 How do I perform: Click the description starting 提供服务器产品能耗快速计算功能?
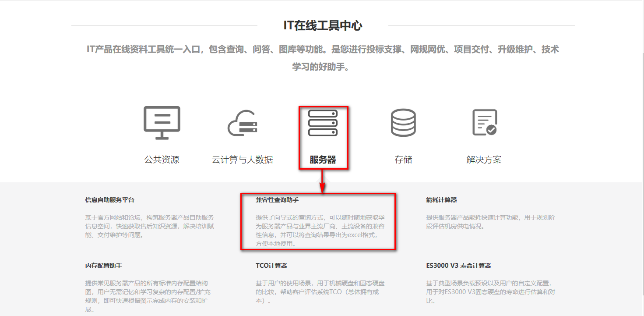point(490,222)
